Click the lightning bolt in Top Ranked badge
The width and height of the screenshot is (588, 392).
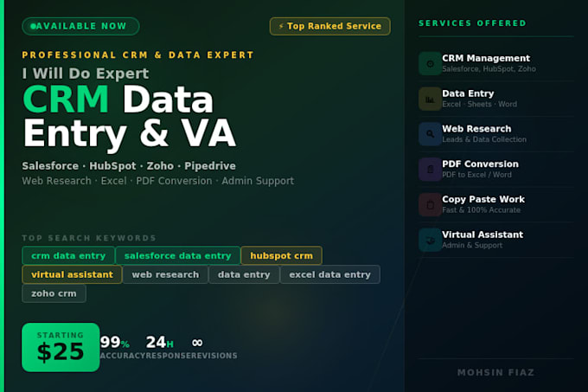(x=281, y=26)
